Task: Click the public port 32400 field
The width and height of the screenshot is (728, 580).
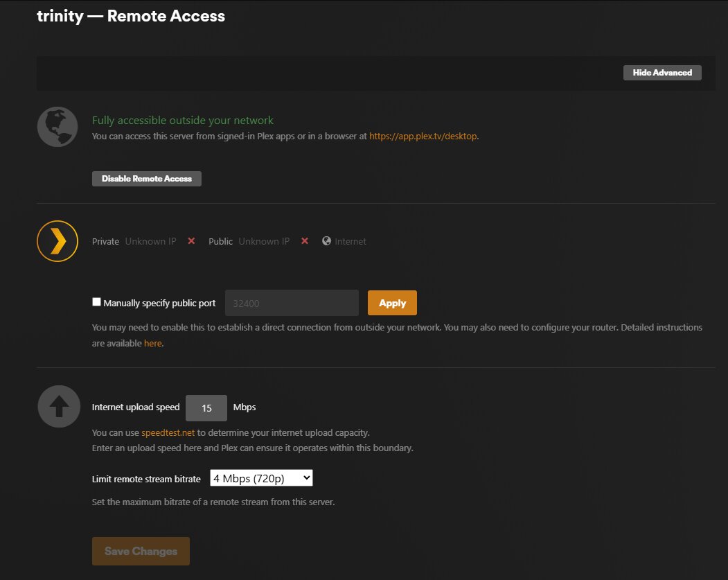Action: 292,304
